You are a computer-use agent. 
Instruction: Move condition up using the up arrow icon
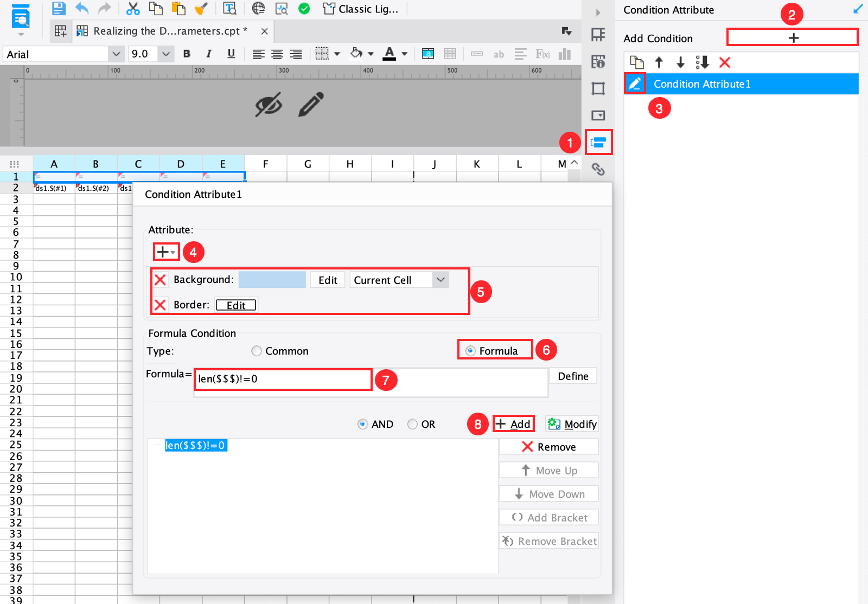tap(659, 62)
